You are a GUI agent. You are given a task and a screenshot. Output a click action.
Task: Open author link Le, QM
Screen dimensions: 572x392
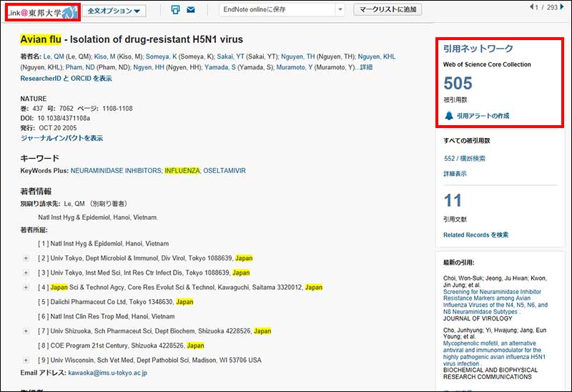[x=54, y=57]
